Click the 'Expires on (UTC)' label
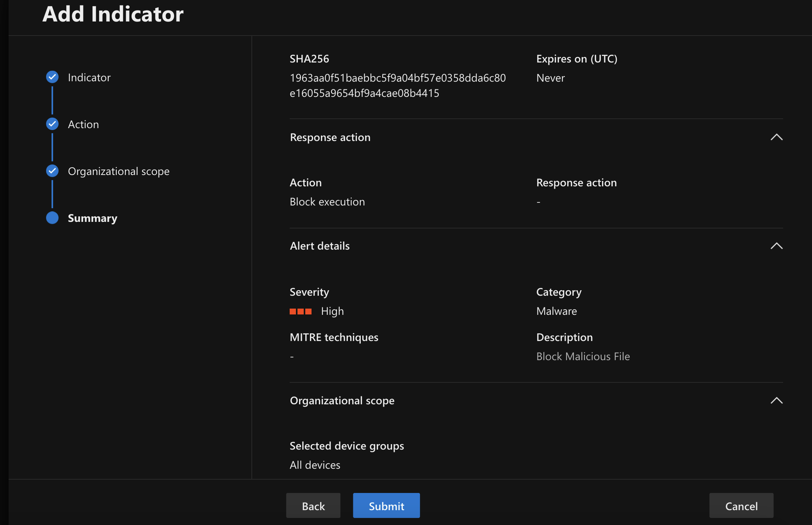 click(x=577, y=59)
